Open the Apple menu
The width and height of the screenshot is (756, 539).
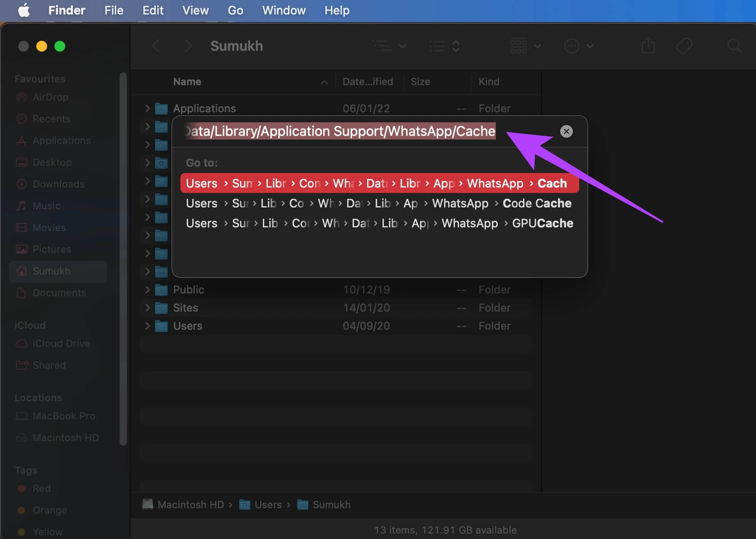(24, 10)
